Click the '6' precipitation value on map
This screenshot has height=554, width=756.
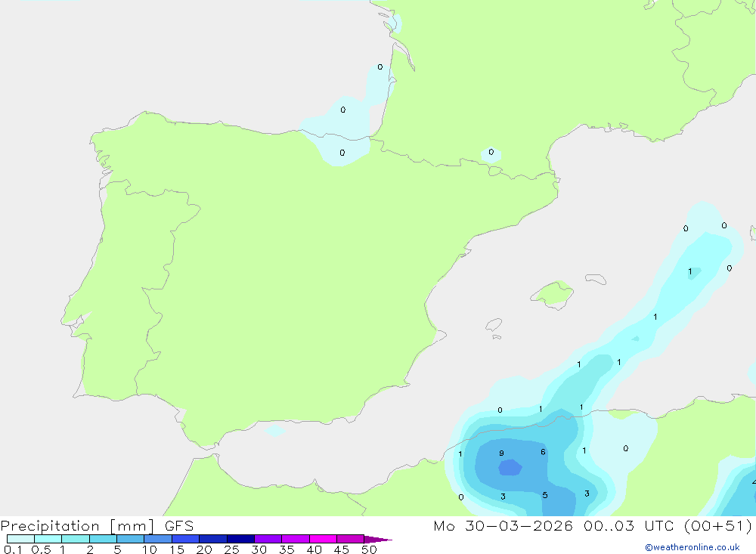[543, 452]
